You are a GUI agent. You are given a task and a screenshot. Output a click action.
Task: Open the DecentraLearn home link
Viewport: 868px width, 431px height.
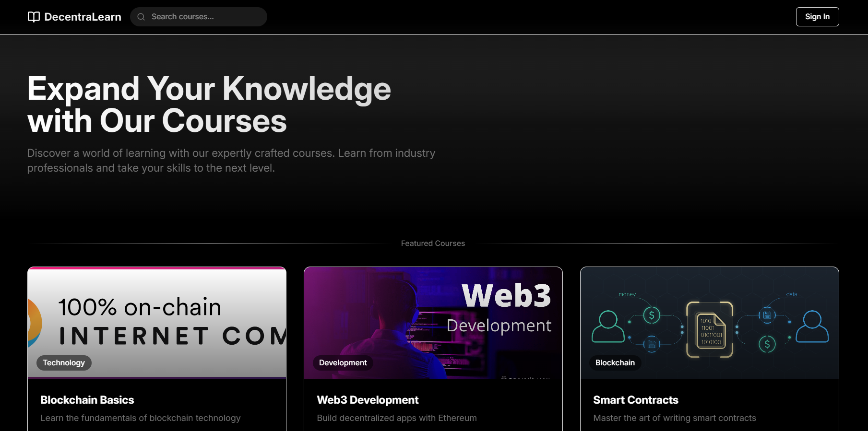[x=74, y=17]
